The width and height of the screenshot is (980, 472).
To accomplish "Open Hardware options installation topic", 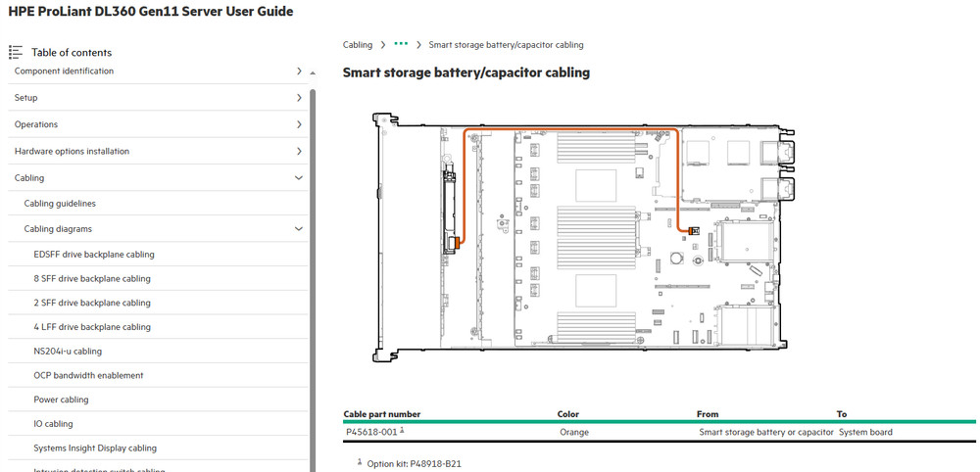I will pos(72,151).
